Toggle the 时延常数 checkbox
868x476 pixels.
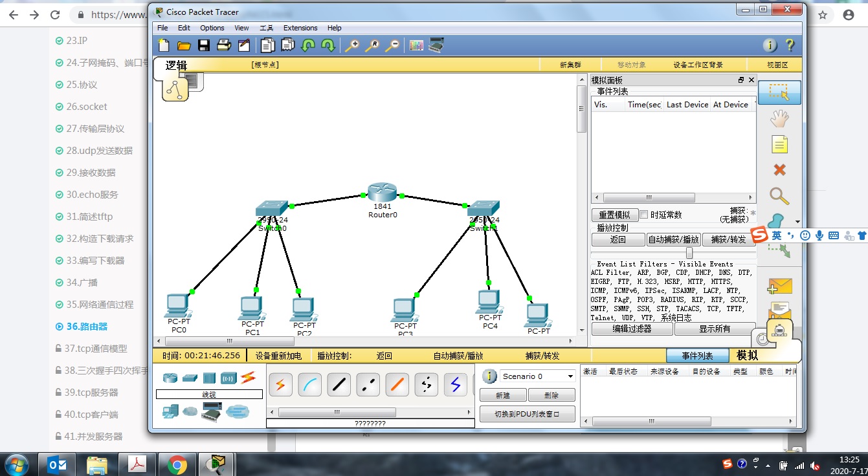(x=644, y=215)
